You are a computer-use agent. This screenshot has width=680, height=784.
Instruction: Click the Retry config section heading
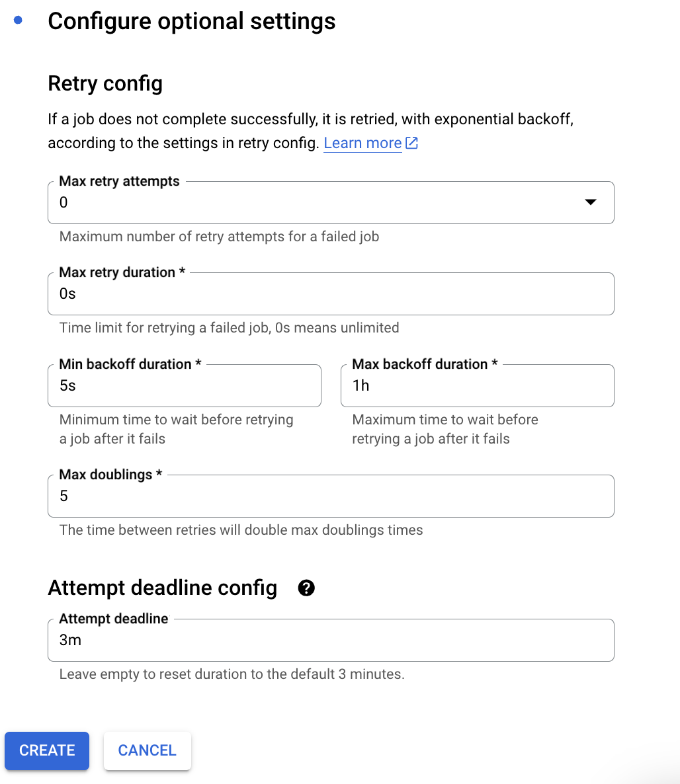[x=105, y=83]
